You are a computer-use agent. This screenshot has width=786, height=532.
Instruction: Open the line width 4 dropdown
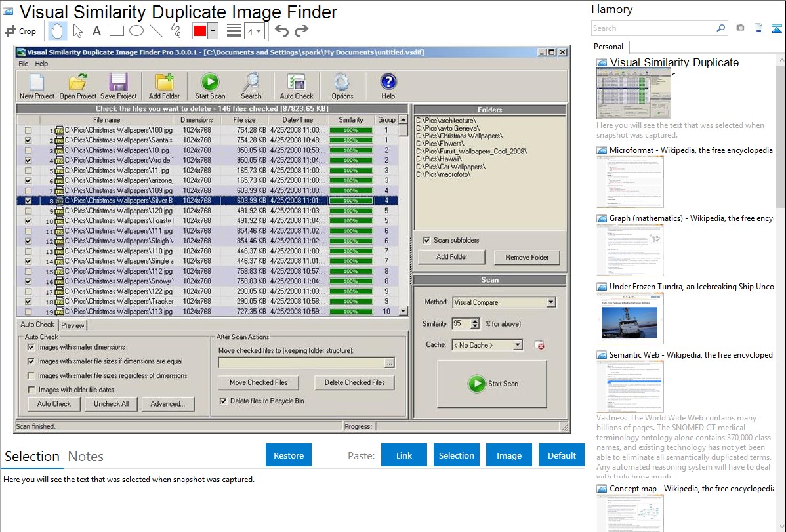255,31
